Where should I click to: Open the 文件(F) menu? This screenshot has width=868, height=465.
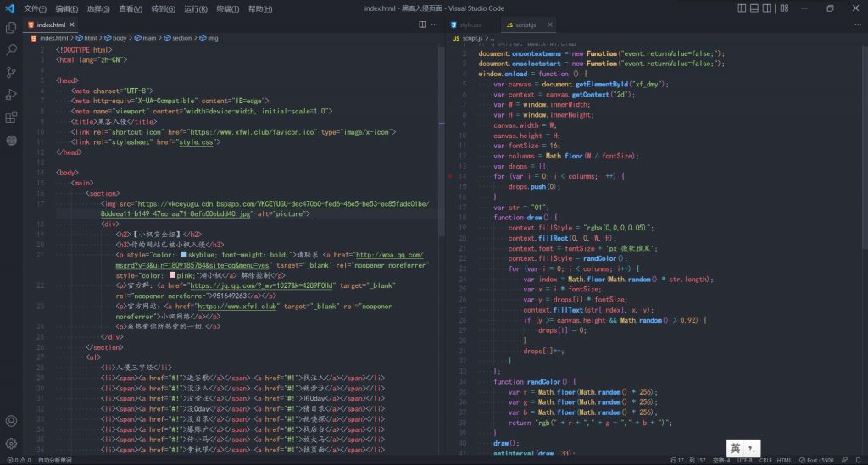coord(35,8)
